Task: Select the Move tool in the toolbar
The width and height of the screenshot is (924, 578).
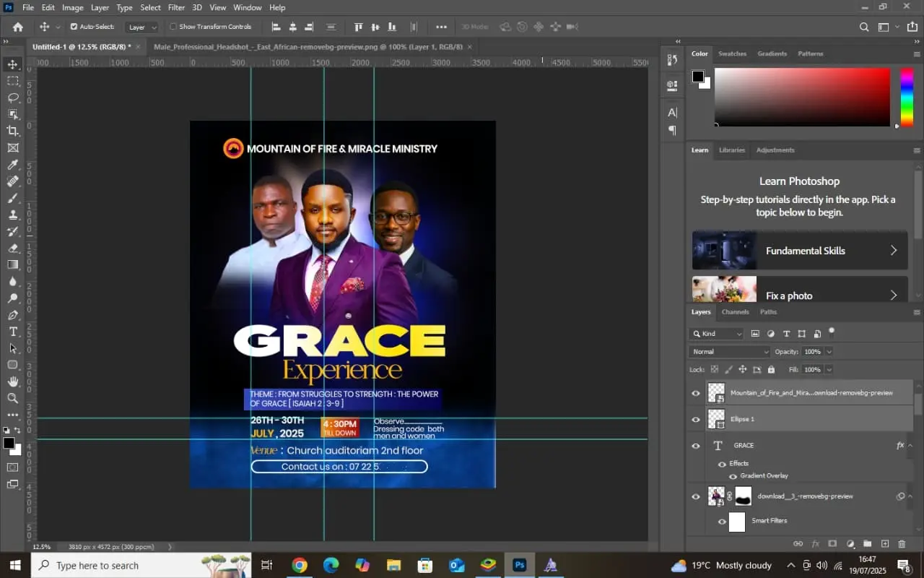Action: pos(13,64)
